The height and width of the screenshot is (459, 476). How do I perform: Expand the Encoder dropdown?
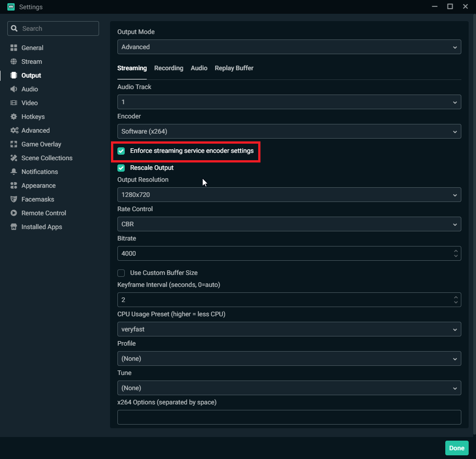(289, 131)
